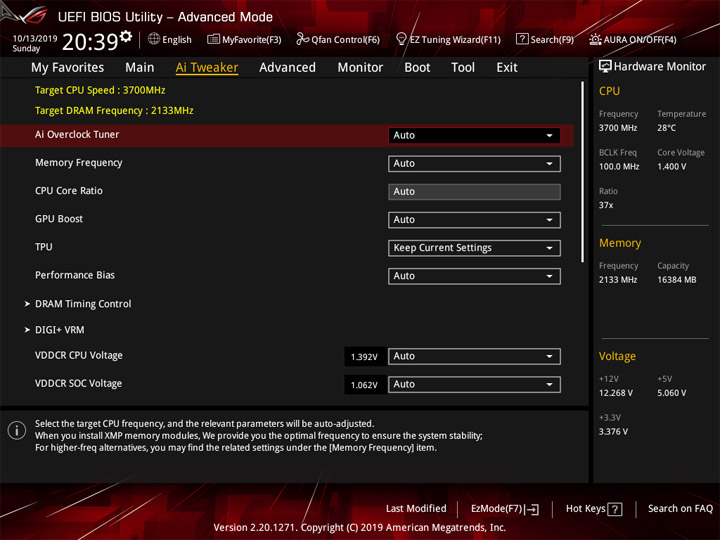720x540 pixels.
Task: Click the 1.062V voltage readout
Action: point(364,385)
